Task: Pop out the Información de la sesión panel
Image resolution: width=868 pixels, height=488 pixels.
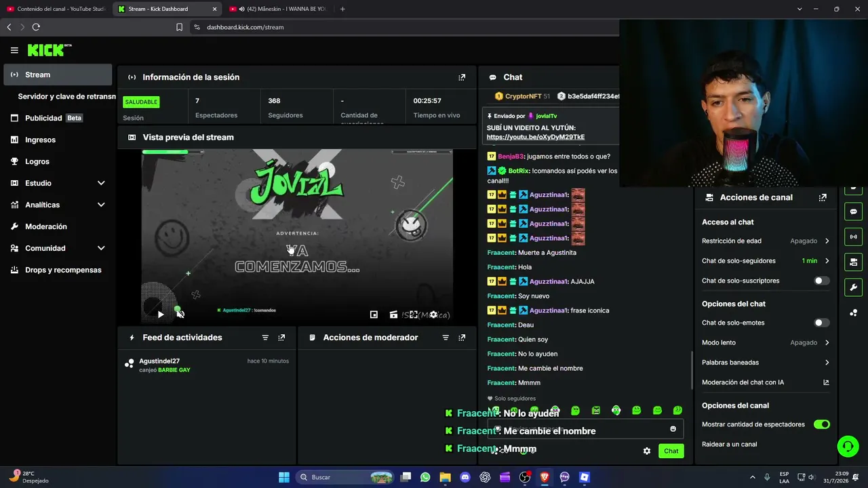Action: (x=462, y=77)
